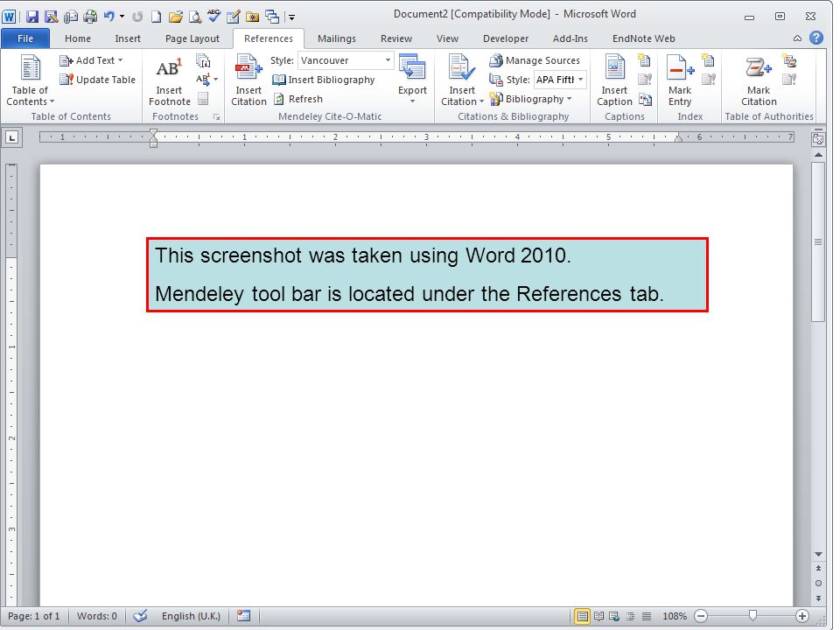Click the 108% zoom level button
This screenshot has height=630, width=840.
(674, 616)
